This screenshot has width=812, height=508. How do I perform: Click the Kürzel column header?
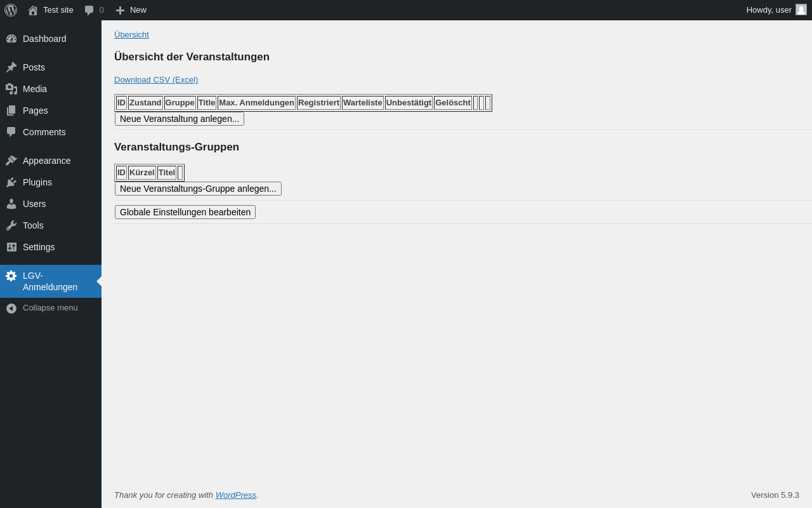point(142,173)
